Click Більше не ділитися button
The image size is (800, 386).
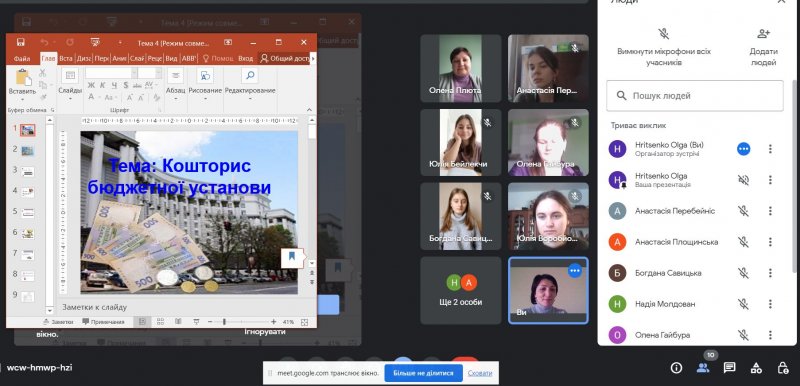423,373
